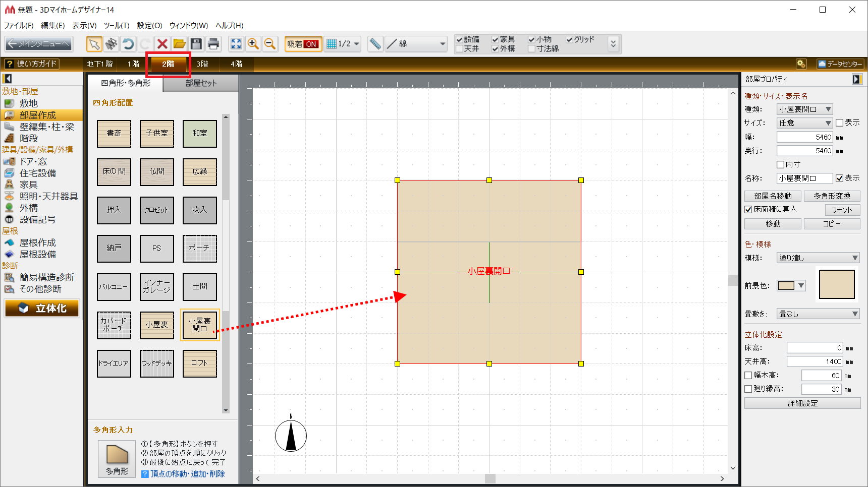Open the ツール(T) menu

click(x=117, y=26)
